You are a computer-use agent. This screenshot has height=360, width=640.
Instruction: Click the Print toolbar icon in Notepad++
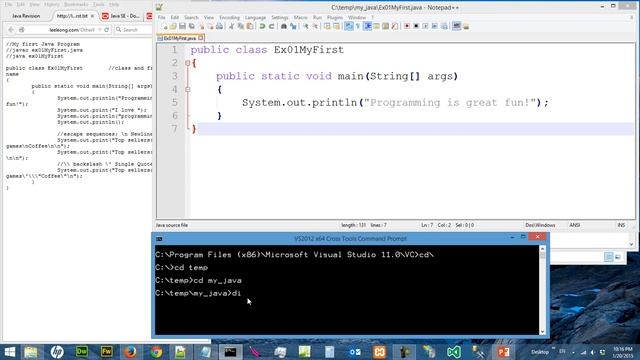tap(220, 26)
